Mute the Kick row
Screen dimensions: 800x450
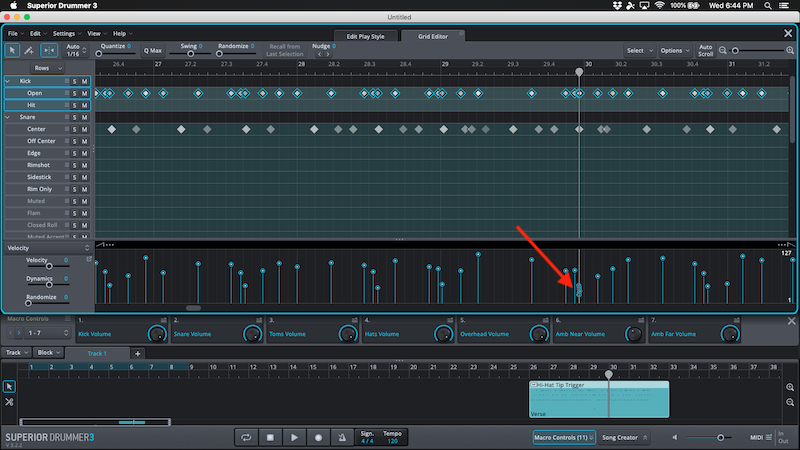tap(85, 81)
